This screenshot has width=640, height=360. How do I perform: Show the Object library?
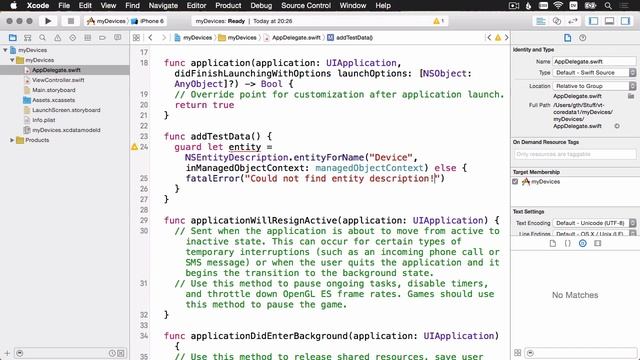point(582,243)
